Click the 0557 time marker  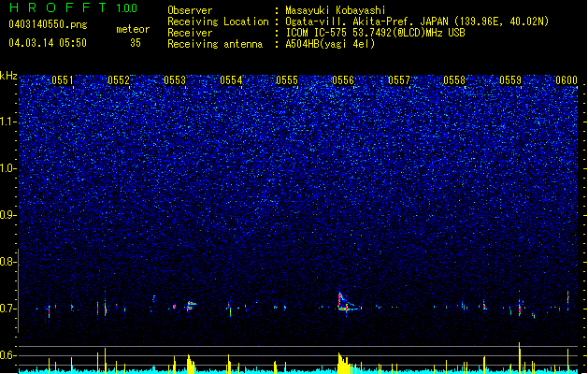(399, 80)
